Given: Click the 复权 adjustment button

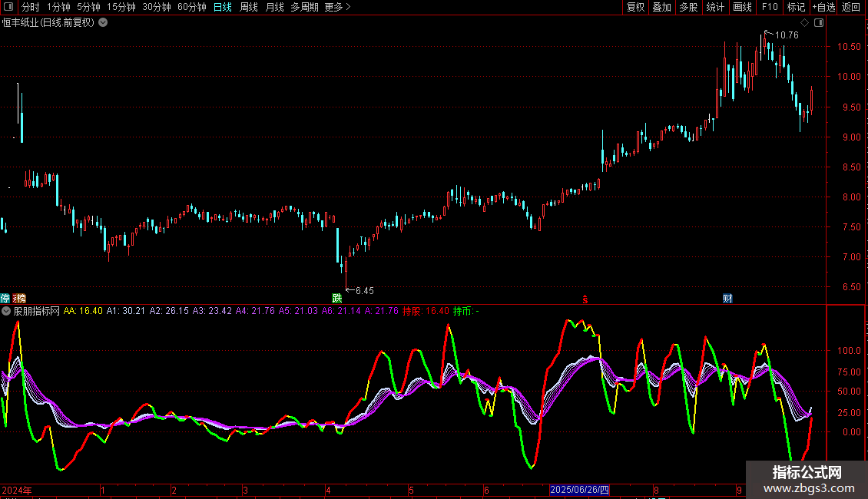Looking at the screenshot, I should [x=635, y=7].
